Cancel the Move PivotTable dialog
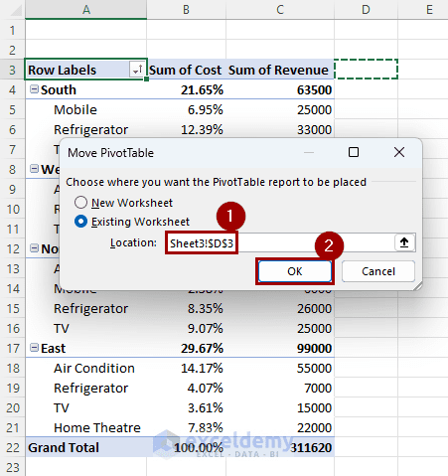This screenshot has width=448, height=476. pyautogui.click(x=378, y=271)
